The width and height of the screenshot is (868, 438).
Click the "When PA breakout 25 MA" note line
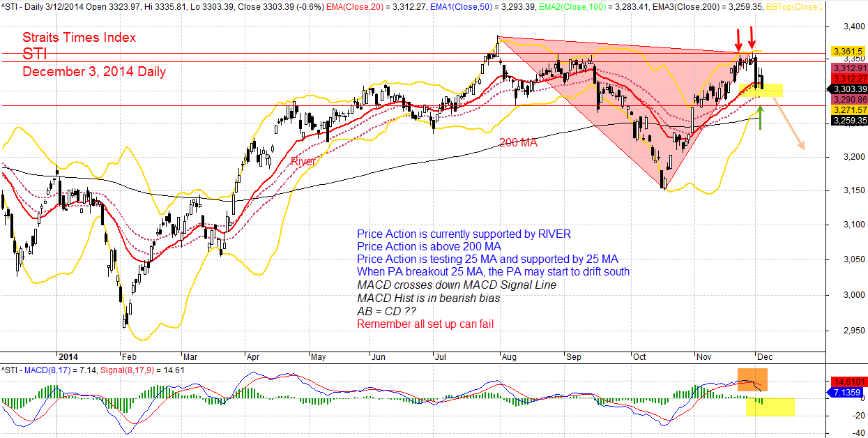(493, 272)
